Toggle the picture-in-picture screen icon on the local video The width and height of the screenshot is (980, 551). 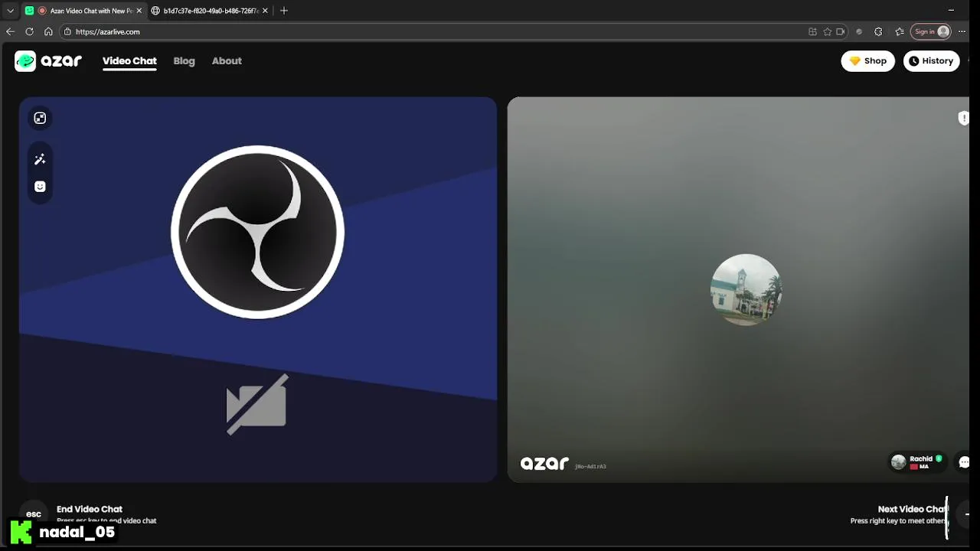(40, 118)
